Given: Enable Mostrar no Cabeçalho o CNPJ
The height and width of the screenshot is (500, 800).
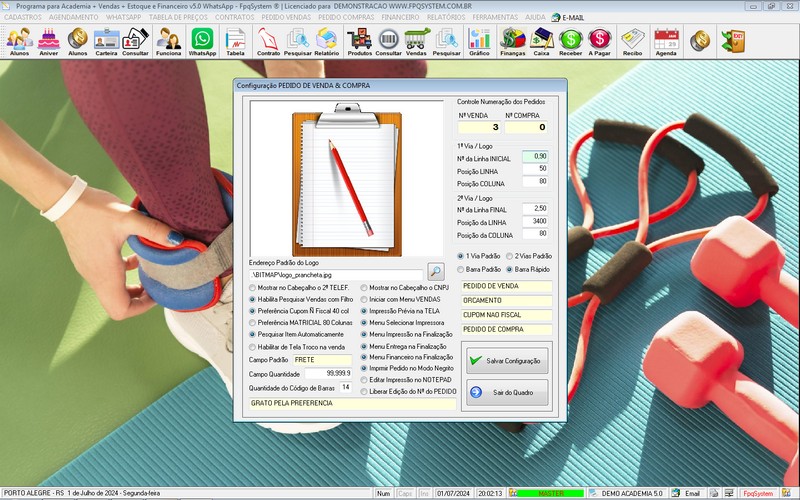Looking at the screenshot, I should tap(363, 287).
